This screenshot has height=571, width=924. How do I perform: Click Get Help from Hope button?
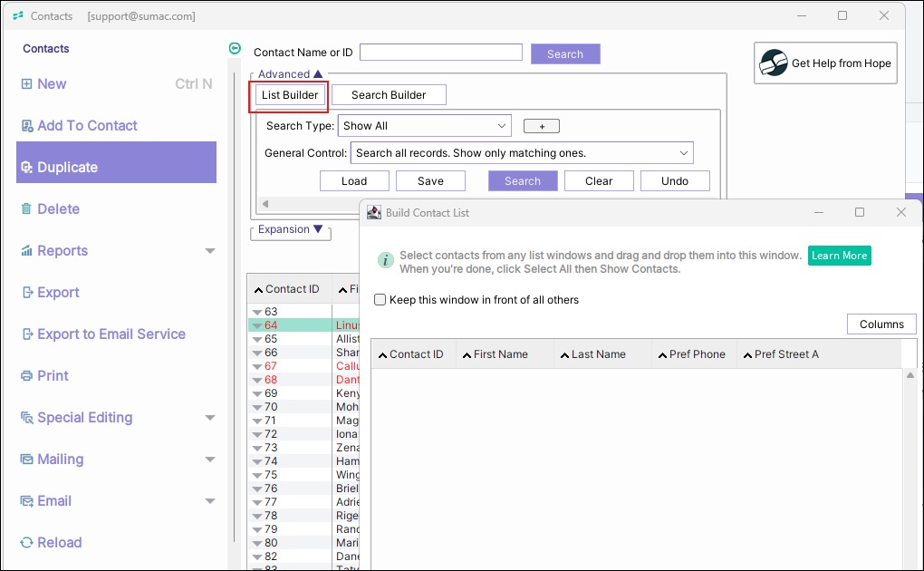(x=825, y=63)
